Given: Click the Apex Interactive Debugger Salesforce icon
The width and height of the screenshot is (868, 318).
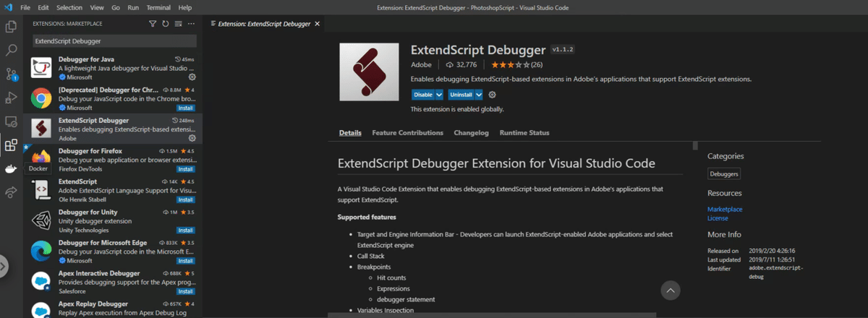Looking at the screenshot, I should [x=41, y=280].
